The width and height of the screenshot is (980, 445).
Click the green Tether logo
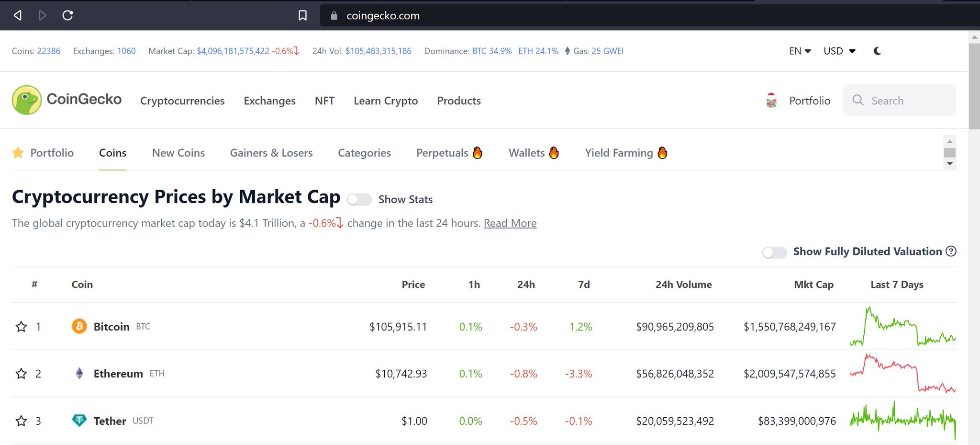pyautogui.click(x=79, y=420)
